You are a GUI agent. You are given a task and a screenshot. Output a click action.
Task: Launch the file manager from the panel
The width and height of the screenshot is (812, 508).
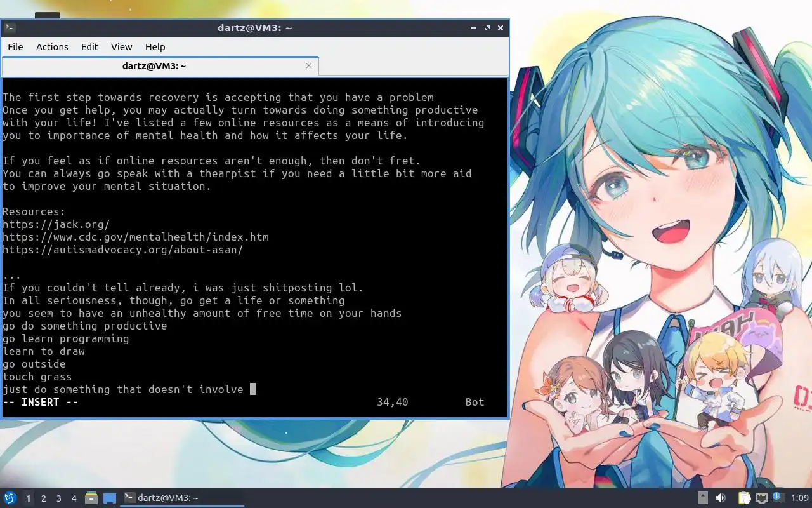(91, 498)
